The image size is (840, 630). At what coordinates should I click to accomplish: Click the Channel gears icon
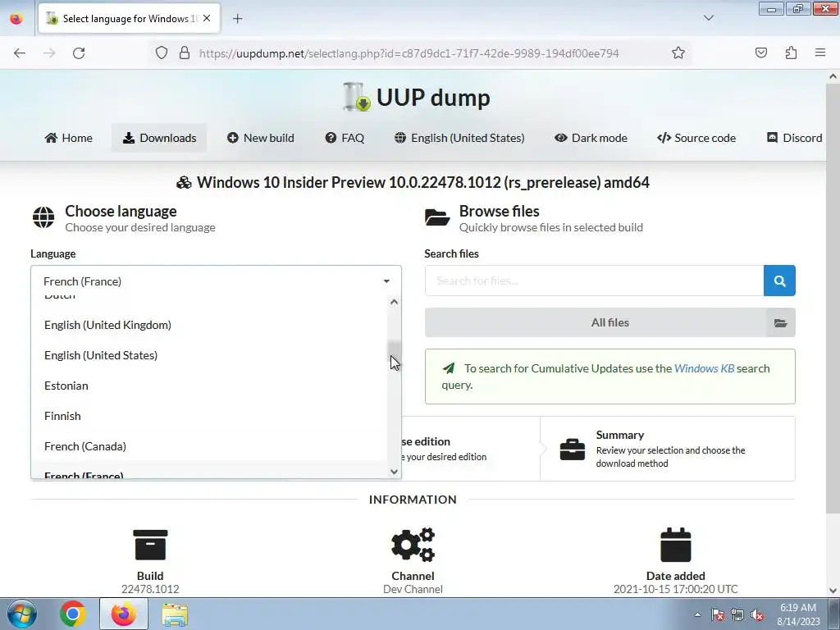[413, 545]
